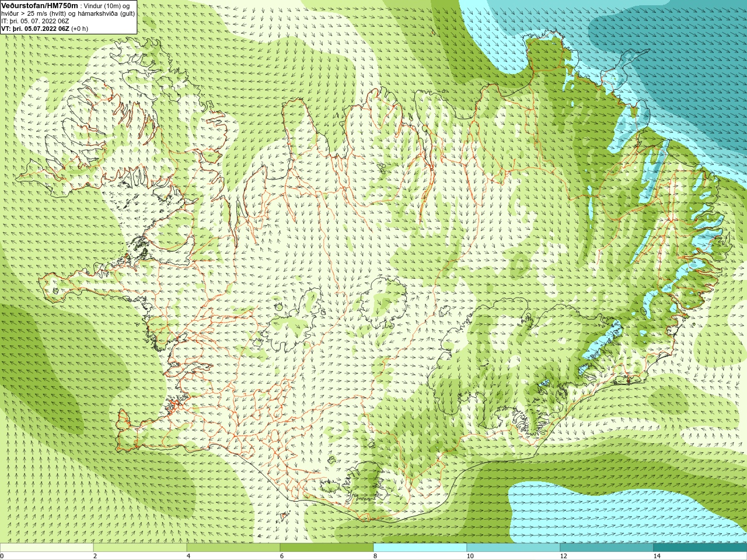Screen dimensions: 747x560
Task: Click the 'VT: þri. 05.07.2022 06Z (+0 h)' line
Action: 45,29
